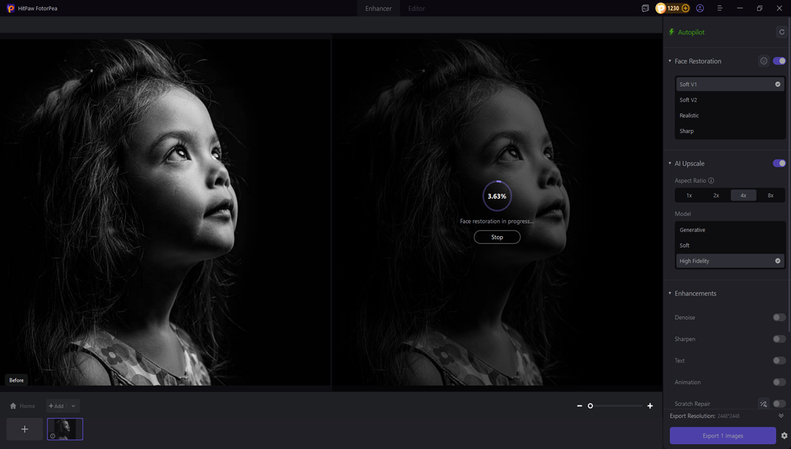Image resolution: width=791 pixels, height=449 pixels.
Task: Switch to the Editor tab
Action: point(416,9)
